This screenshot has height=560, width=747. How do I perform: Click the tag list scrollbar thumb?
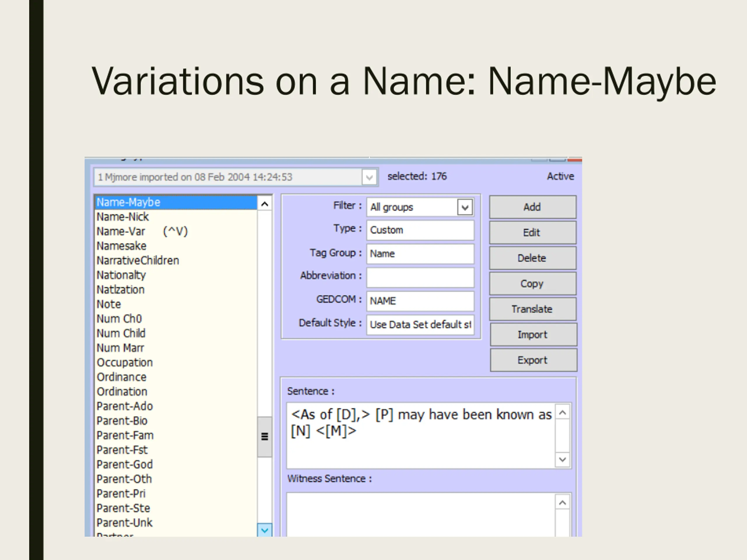coord(264,437)
